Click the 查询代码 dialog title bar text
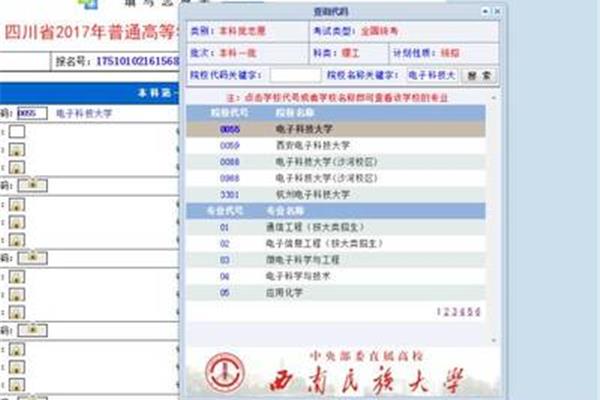The image size is (600, 400). [331, 12]
